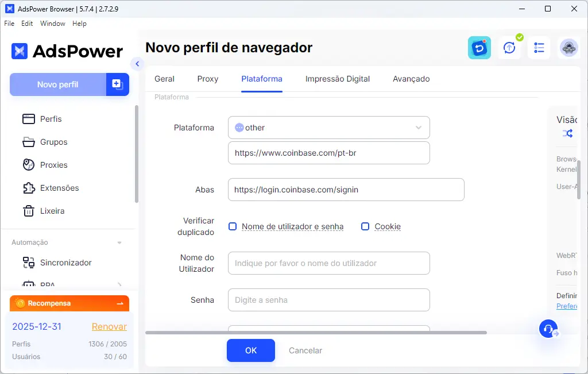This screenshot has height=374, width=588.
Task: Click the Recompensa banner label
Action: [x=49, y=303]
